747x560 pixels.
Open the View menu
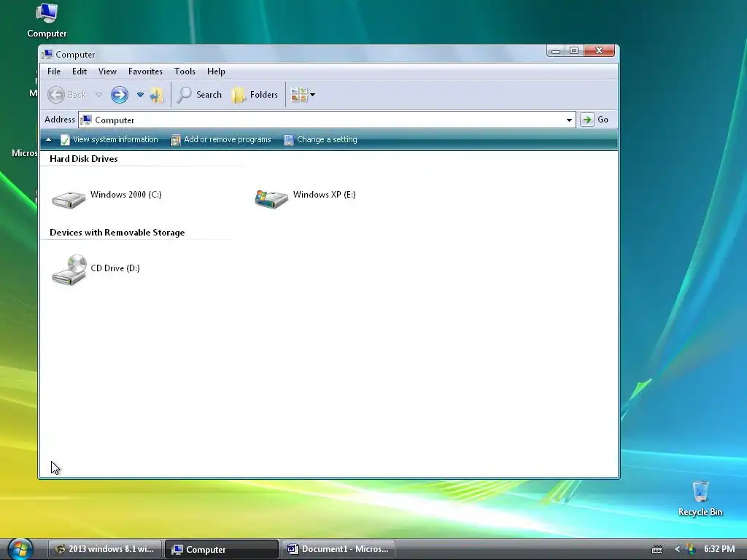point(107,71)
